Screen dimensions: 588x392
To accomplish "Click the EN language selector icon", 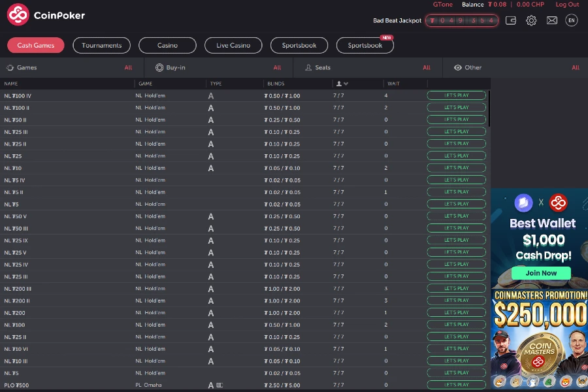I will pyautogui.click(x=572, y=20).
